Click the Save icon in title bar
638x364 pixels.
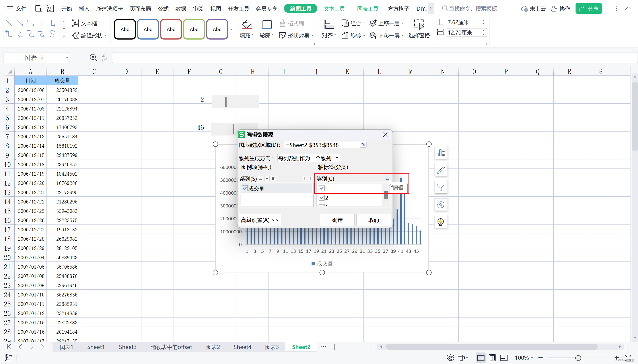pos(39,9)
